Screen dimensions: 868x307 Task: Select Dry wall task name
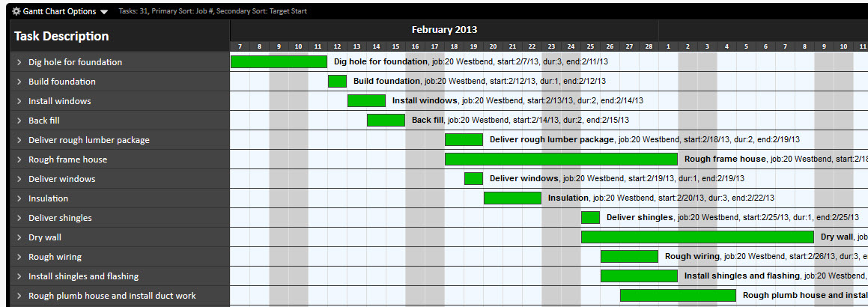(45, 237)
